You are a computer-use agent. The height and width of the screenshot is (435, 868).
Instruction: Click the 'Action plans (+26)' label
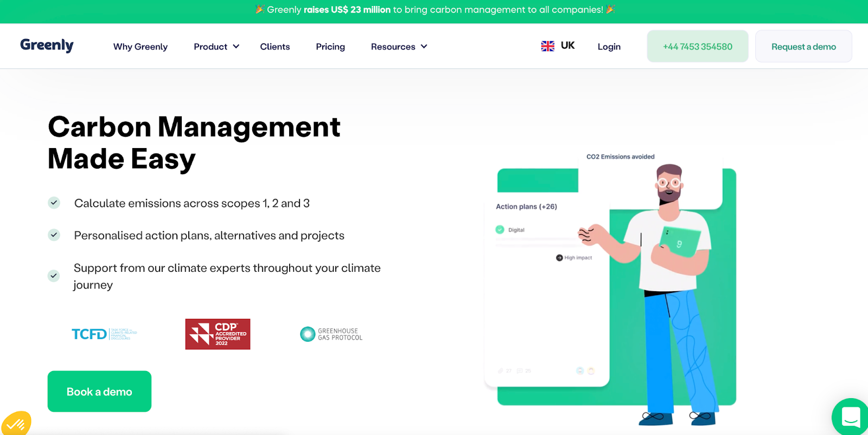(x=526, y=207)
